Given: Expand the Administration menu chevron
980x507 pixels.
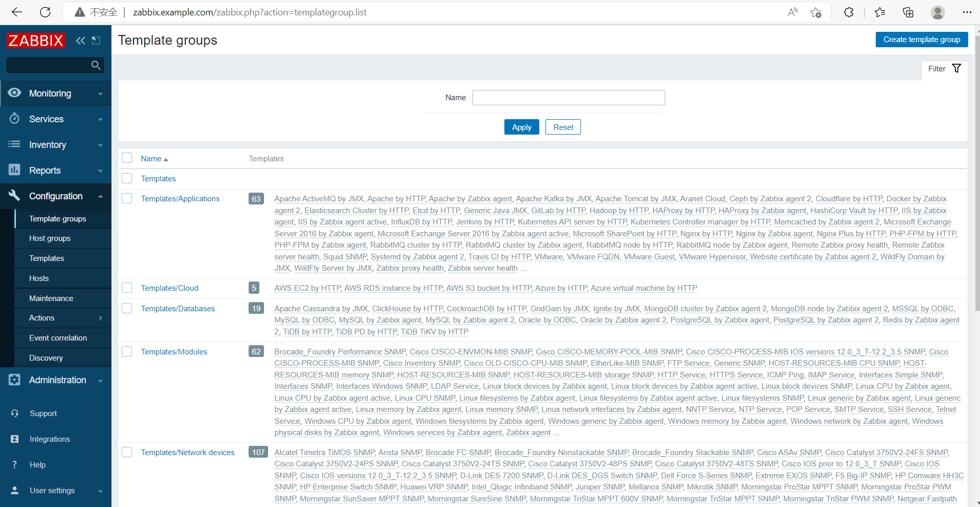Looking at the screenshot, I should (x=101, y=380).
